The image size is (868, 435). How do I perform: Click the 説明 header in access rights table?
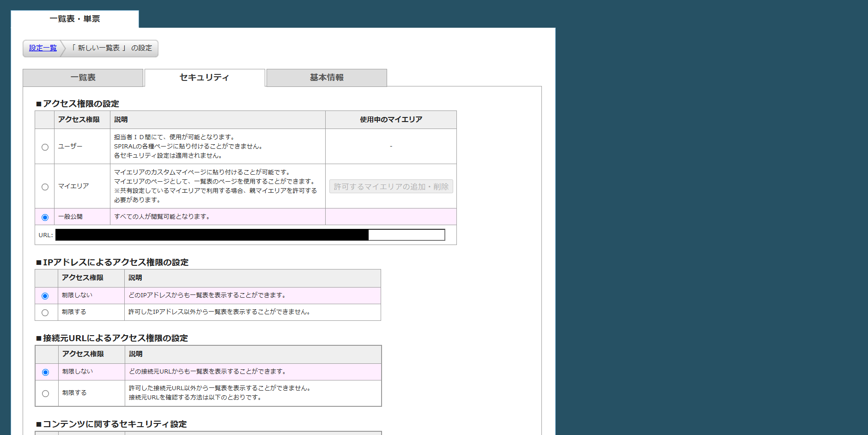121,119
